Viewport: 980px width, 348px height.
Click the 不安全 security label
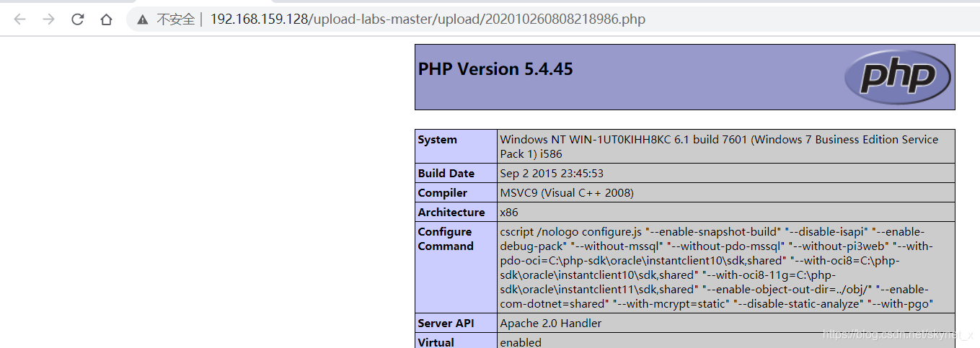[x=176, y=19]
